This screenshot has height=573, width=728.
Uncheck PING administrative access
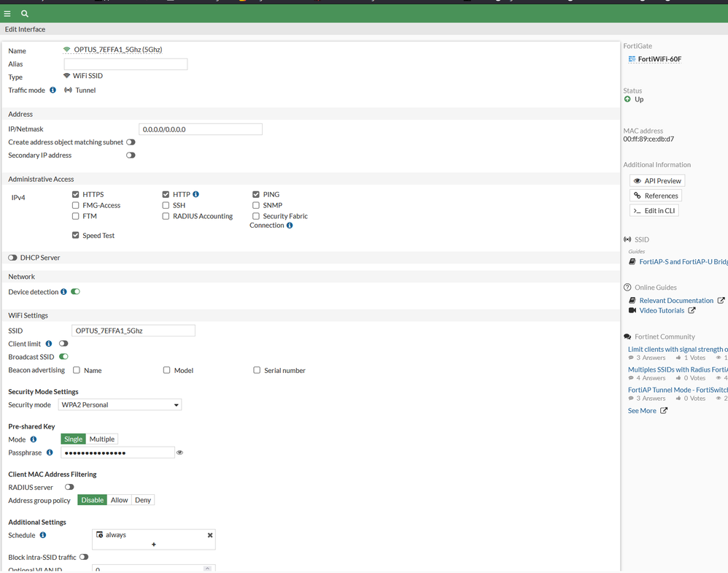pos(256,194)
